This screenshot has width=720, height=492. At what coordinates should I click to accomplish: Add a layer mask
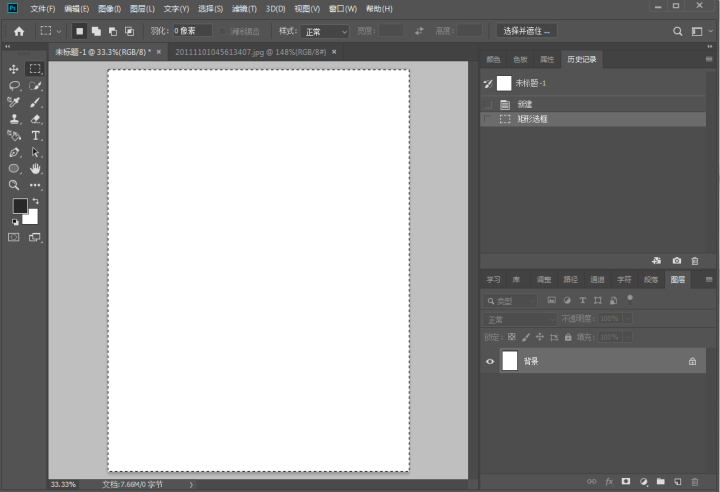[625, 481]
